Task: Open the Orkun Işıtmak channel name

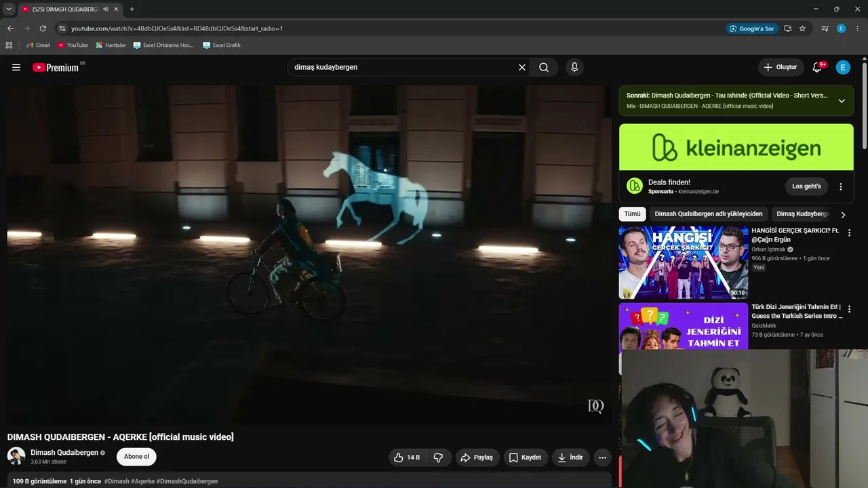Action: [x=768, y=249]
